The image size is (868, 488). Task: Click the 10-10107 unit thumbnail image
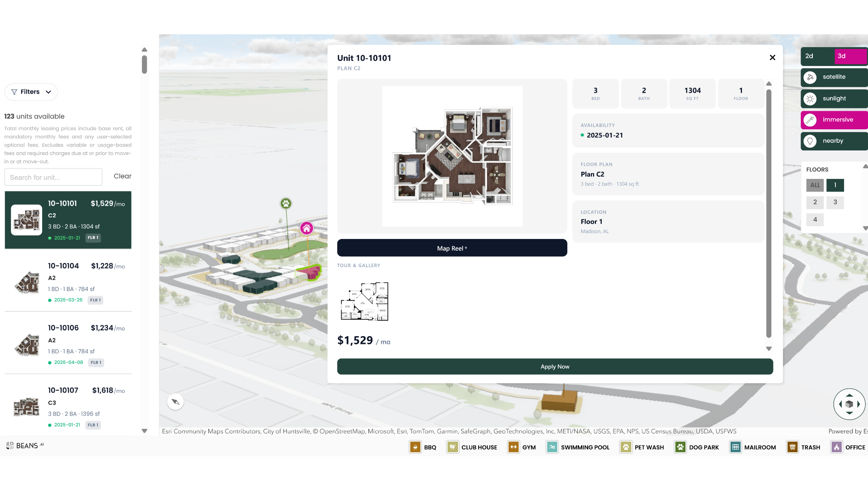pos(27,407)
